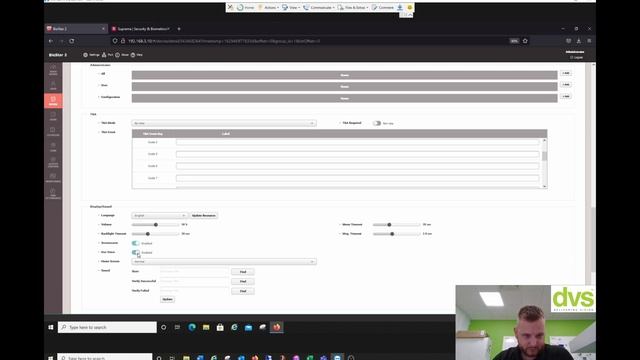
Task: Toggle the Use Voice Enabled switch
Action: [136, 252]
